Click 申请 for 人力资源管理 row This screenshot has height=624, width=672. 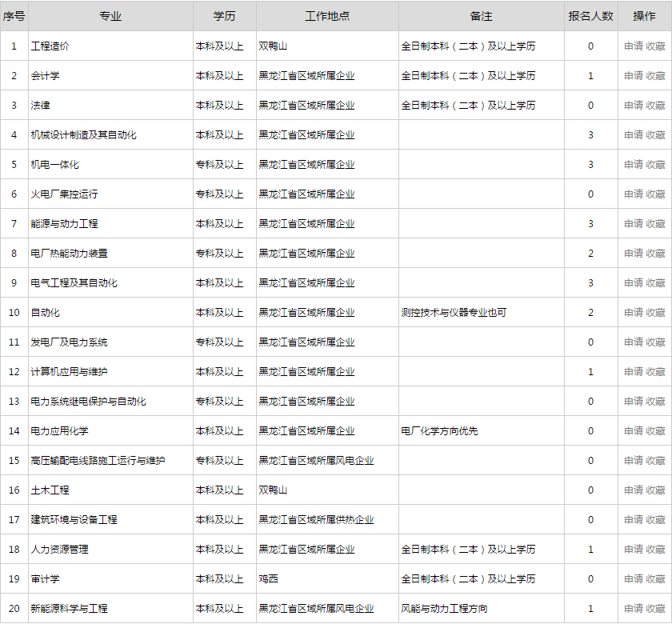[634, 550]
